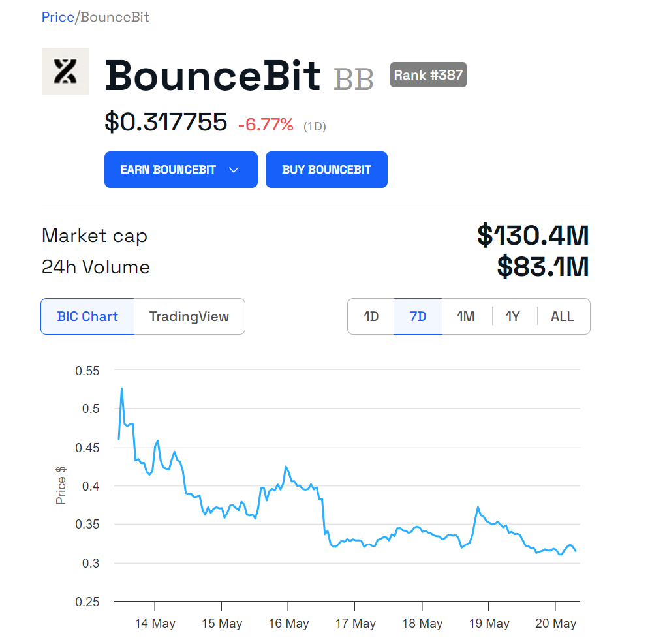Click the -6.77% price change text
This screenshot has width=650, height=644.
pyautogui.click(x=266, y=125)
